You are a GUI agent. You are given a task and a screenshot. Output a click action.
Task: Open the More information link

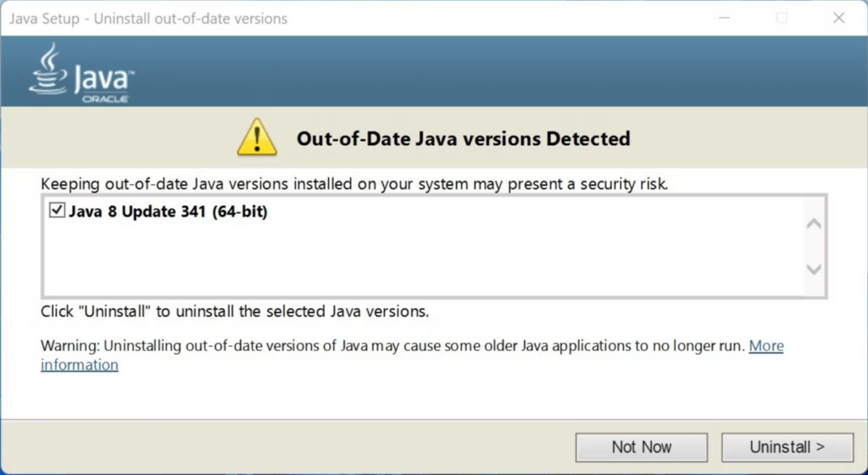click(765, 346)
